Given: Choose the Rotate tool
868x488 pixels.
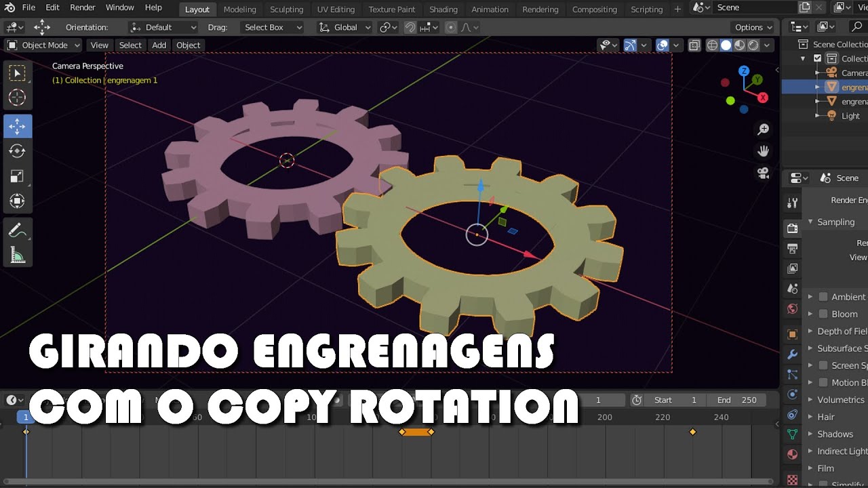Looking at the screenshot, I should [17, 151].
